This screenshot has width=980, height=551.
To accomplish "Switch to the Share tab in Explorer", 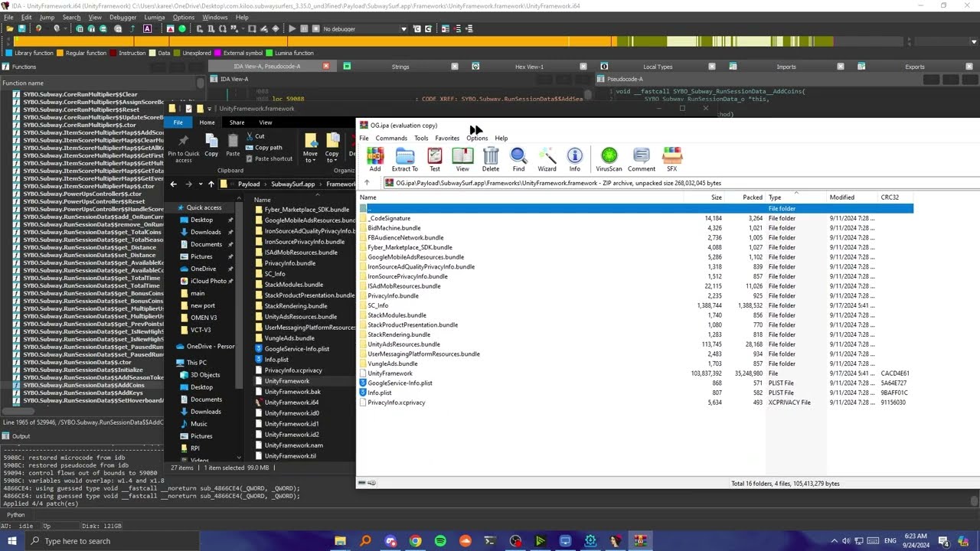I will [x=237, y=122].
